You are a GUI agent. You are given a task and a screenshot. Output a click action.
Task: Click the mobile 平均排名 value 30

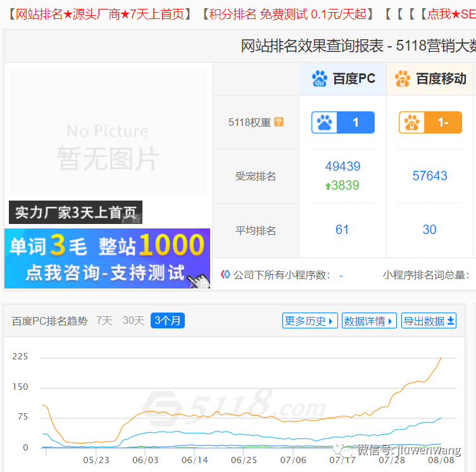coord(430,230)
